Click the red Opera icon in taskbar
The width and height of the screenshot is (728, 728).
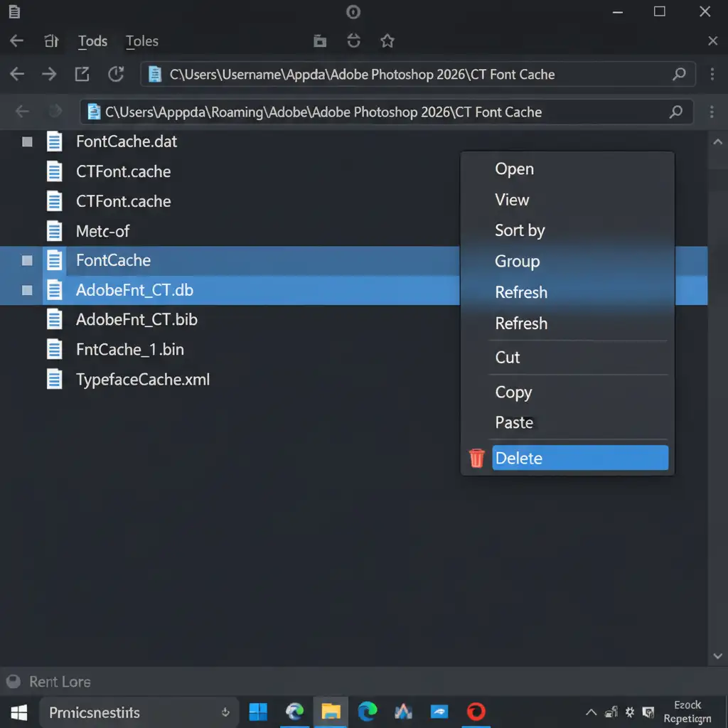click(x=476, y=711)
